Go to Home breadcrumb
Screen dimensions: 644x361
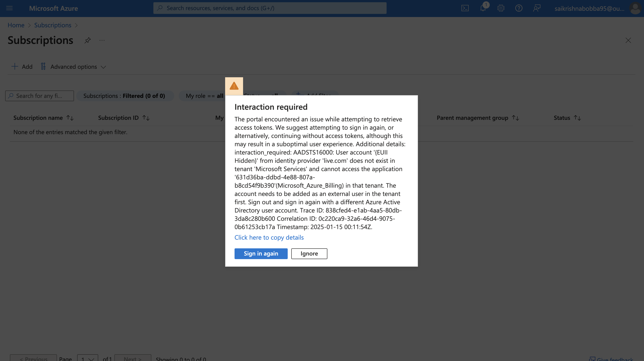(16, 25)
